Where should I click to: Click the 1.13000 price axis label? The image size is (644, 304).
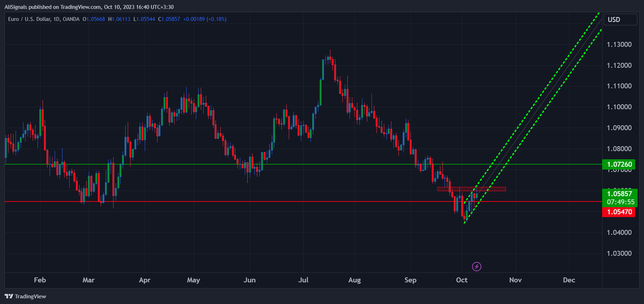tap(619, 44)
